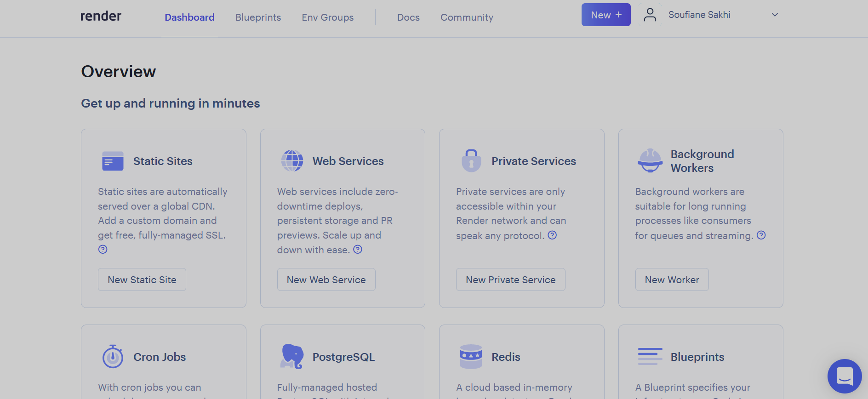Click the Blueprints lines icon

pos(650,357)
